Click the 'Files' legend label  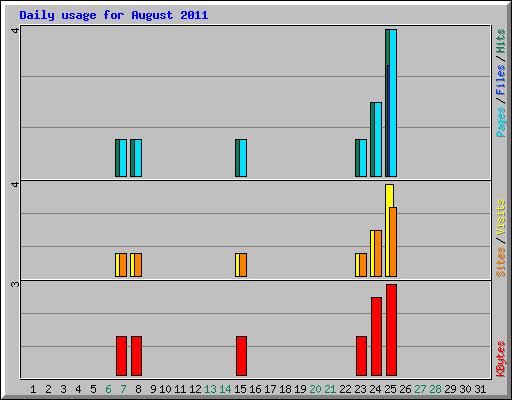tap(501, 80)
